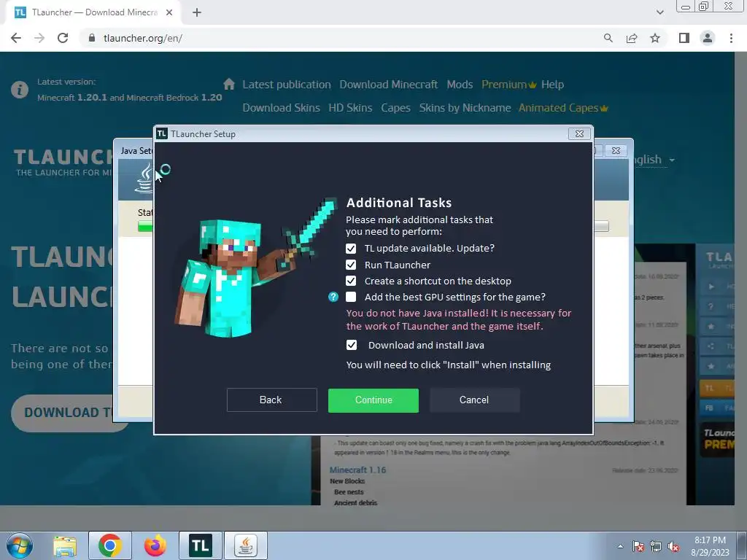Select the TLauncher — Download Minecraft tab

94,12
